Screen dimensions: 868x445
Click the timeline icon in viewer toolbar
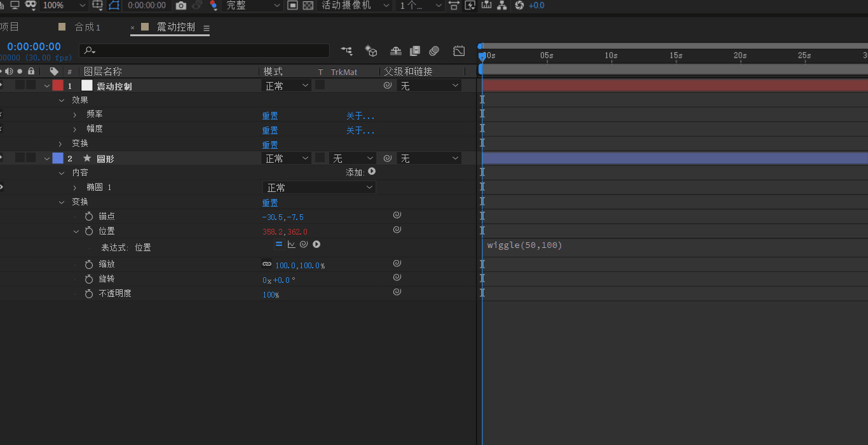[x=487, y=5]
